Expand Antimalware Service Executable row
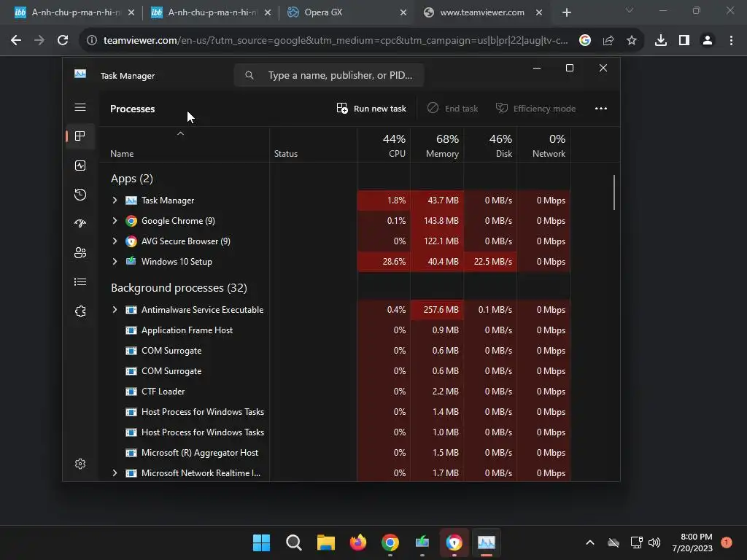Viewport: 747px width, 560px height. tap(115, 309)
